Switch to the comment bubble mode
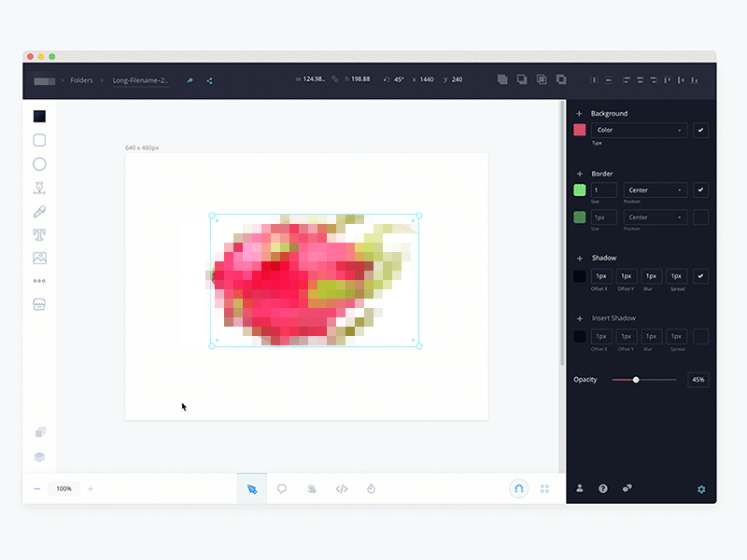This screenshot has height=560, width=747. point(282,488)
